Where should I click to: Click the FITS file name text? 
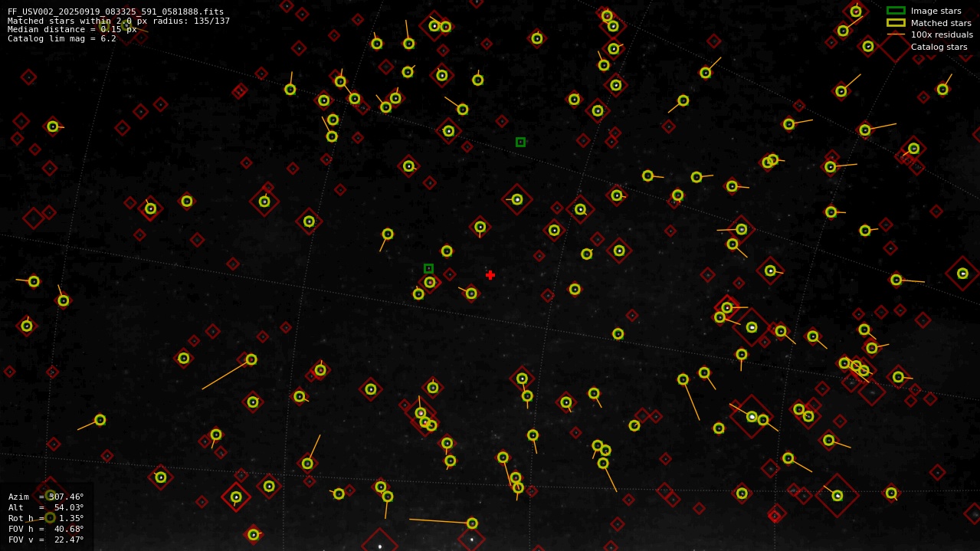(116, 11)
